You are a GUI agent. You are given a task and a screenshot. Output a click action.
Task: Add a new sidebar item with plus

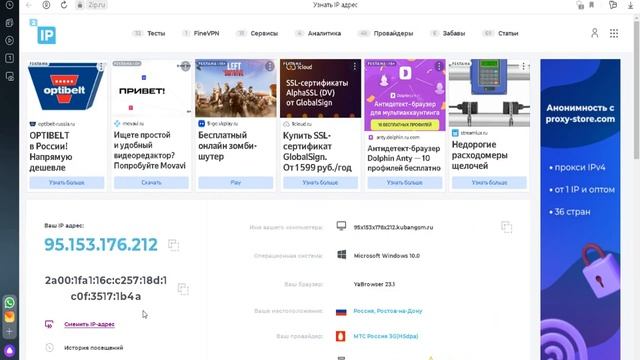(x=9, y=331)
